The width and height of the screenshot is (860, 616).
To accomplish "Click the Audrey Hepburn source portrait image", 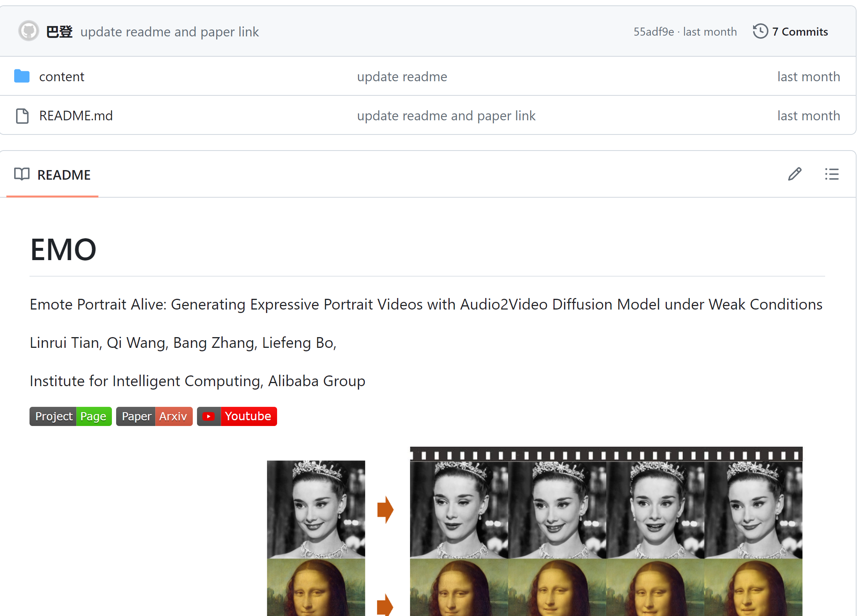I will tap(316, 509).
